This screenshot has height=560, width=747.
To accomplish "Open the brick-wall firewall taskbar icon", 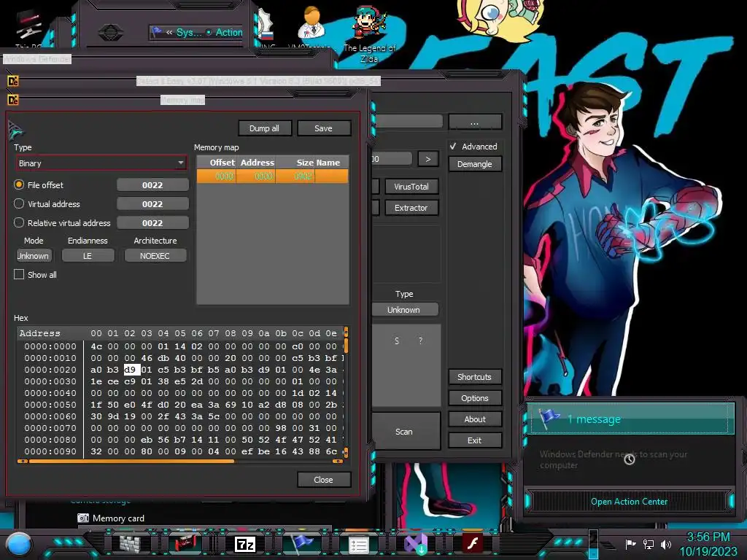I will (130, 544).
